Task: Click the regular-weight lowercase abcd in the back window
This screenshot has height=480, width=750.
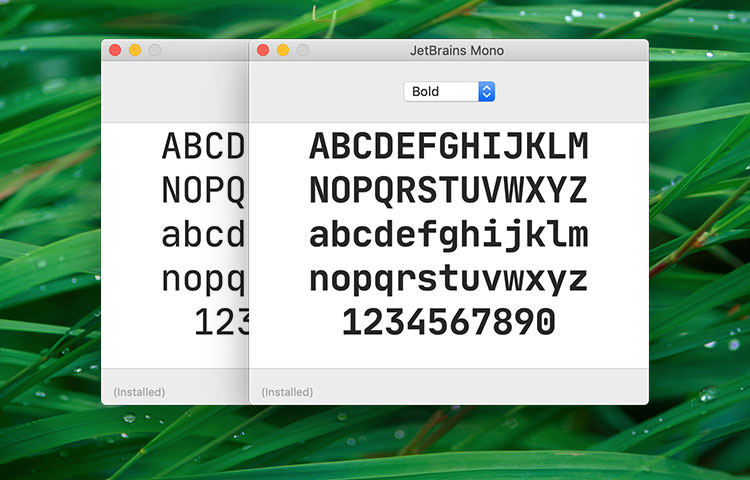Action: tap(203, 235)
